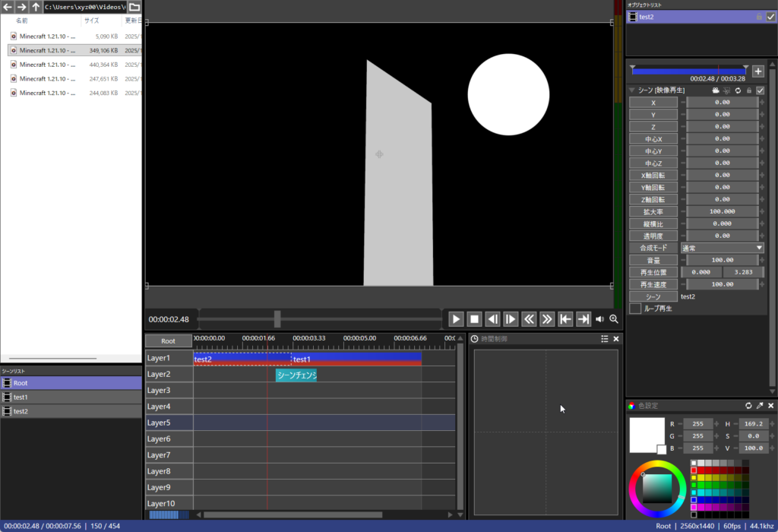Click the loop refresh icon in the シーン header
The width and height of the screenshot is (778, 532).
738,90
